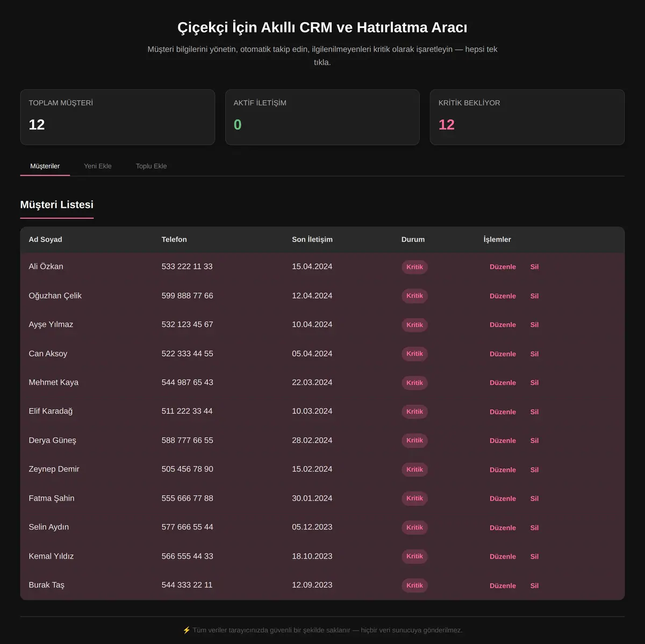Delete the Derya Güneş customer

click(x=534, y=441)
